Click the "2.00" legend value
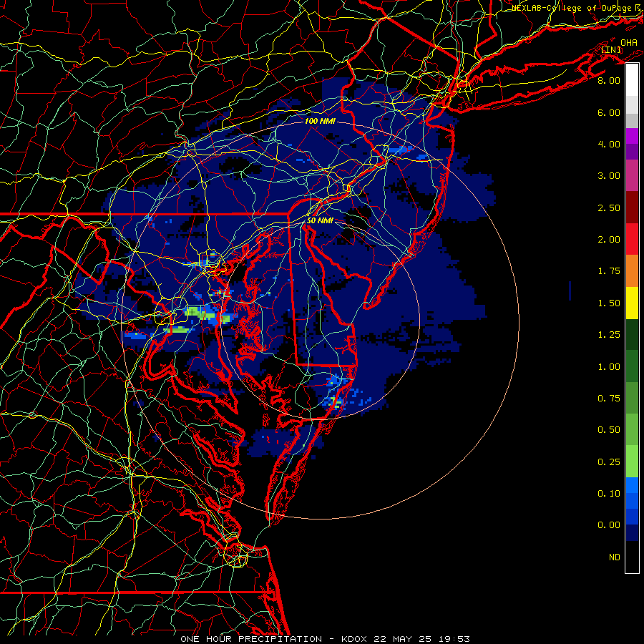Viewport: 644px width, 644px height. pyautogui.click(x=609, y=240)
